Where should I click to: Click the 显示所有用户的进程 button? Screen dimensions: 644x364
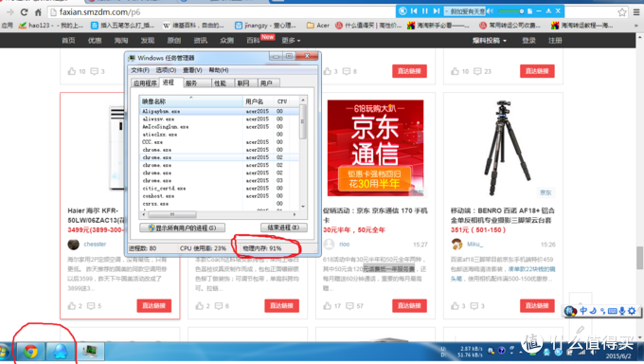(182, 227)
